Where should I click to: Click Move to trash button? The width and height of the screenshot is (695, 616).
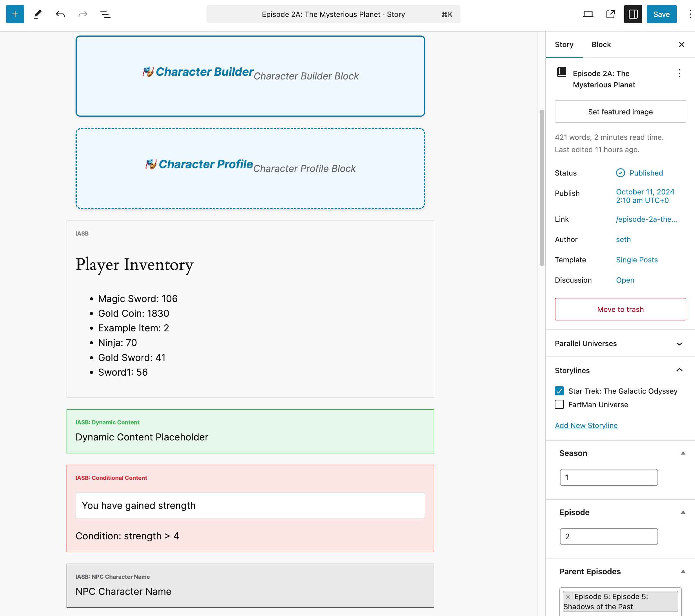[620, 309]
